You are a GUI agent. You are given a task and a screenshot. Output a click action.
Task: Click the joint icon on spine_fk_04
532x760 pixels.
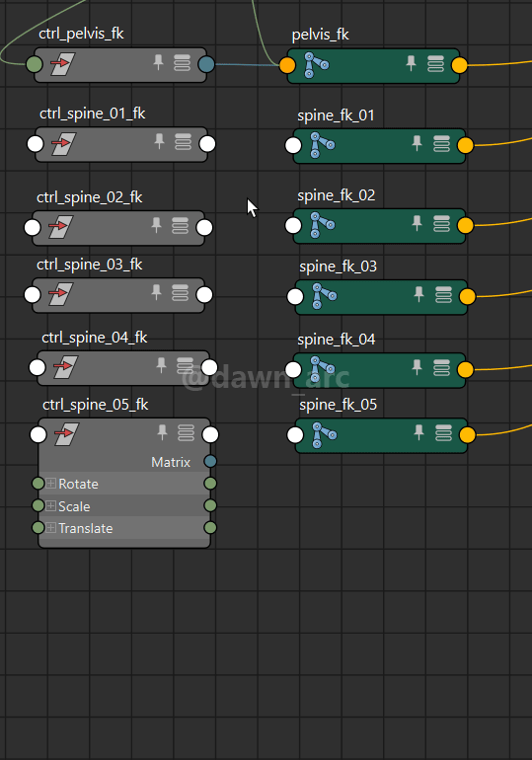point(322,369)
